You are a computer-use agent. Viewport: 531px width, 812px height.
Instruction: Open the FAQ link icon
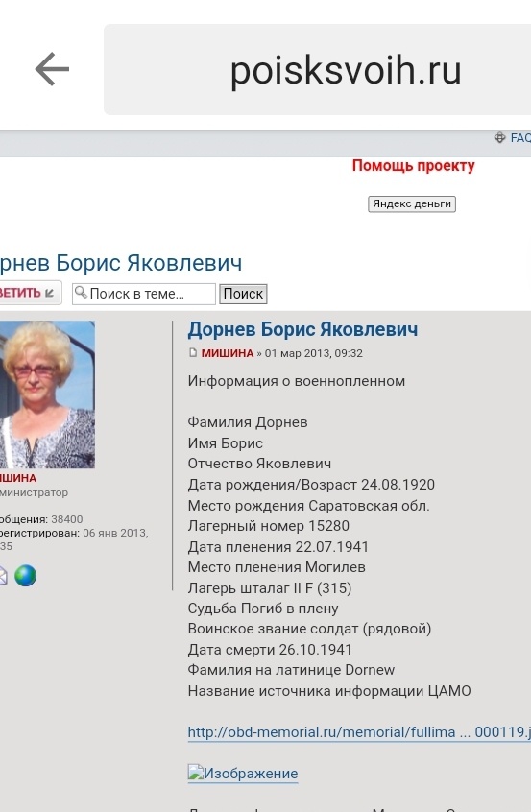tap(499, 138)
